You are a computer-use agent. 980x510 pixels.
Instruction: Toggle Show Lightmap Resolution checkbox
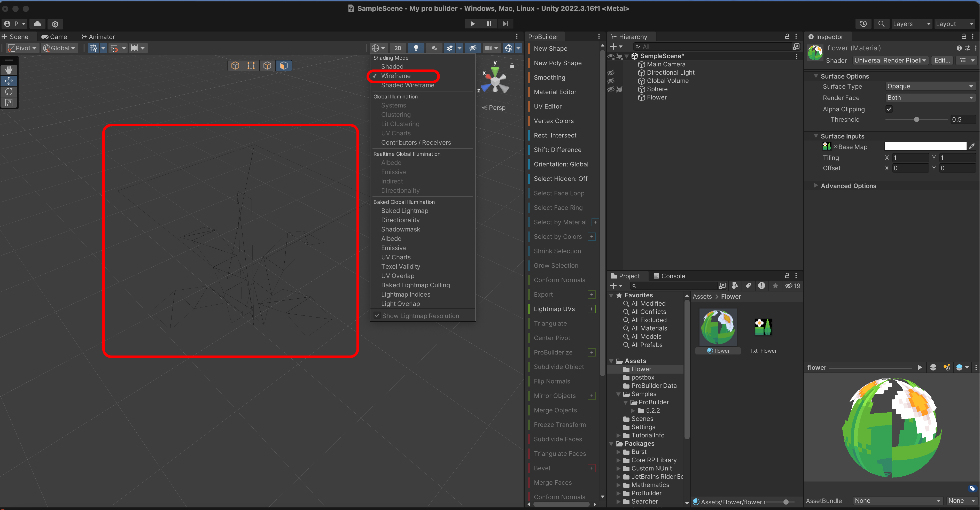click(377, 315)
